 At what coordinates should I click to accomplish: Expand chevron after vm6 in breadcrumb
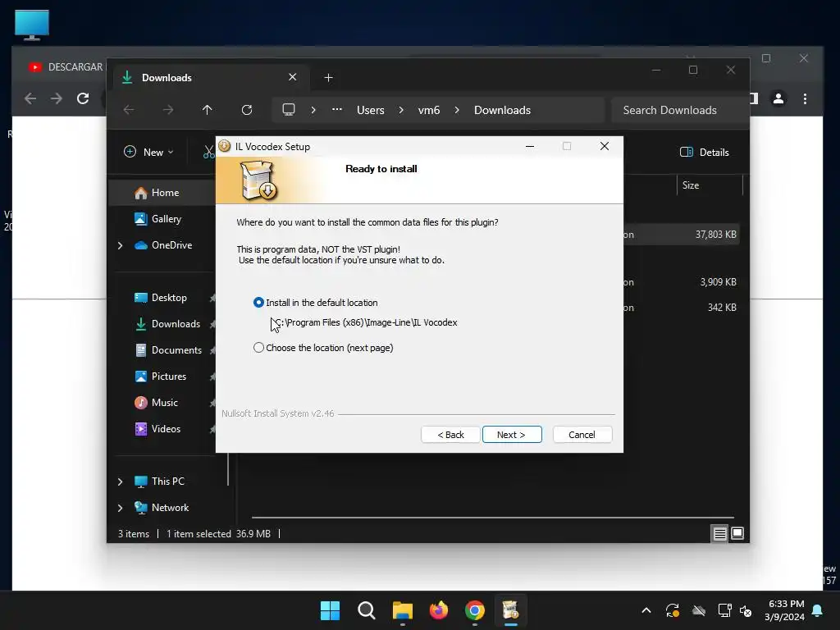457,110
